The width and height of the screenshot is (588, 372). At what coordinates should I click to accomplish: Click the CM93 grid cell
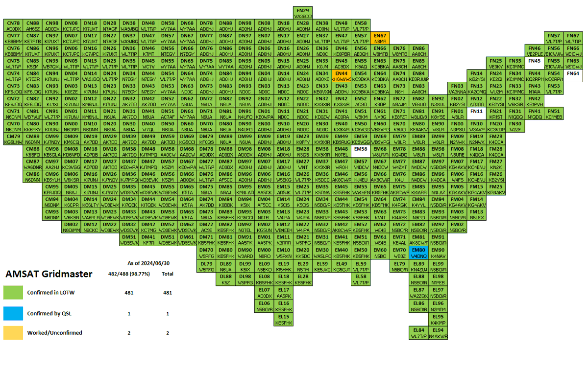point(52,215)
